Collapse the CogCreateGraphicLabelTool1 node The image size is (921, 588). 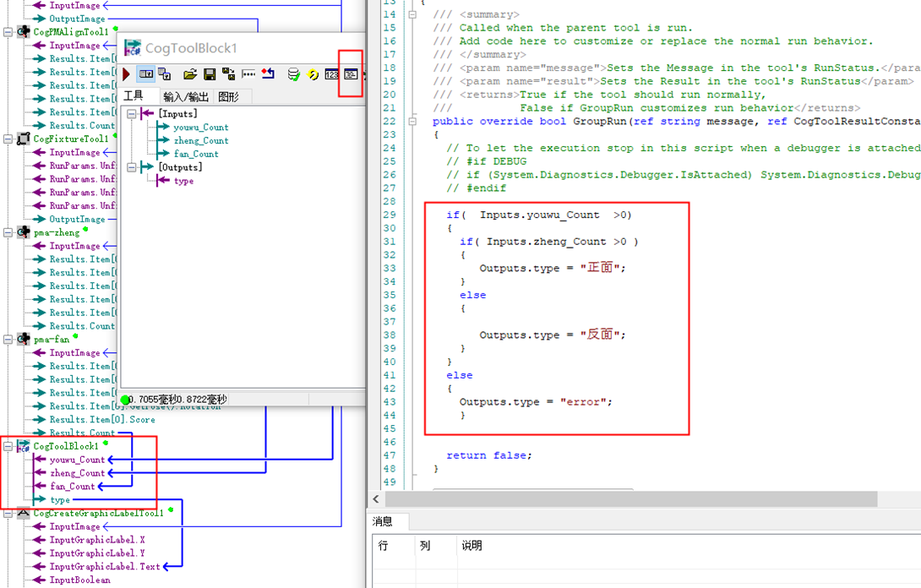8,513
